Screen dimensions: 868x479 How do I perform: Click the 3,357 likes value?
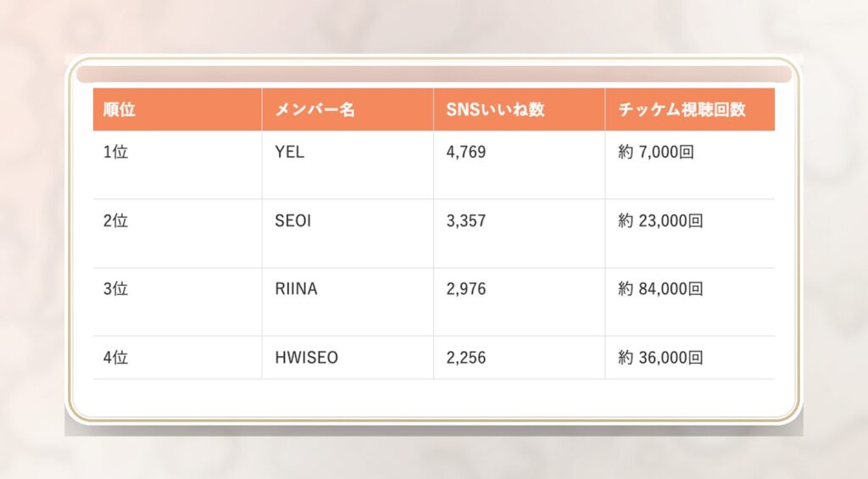point(466,221)
